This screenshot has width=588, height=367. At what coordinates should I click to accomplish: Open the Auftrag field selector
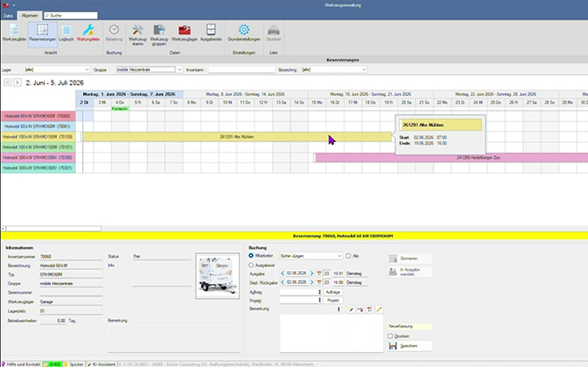coord(320,292)
